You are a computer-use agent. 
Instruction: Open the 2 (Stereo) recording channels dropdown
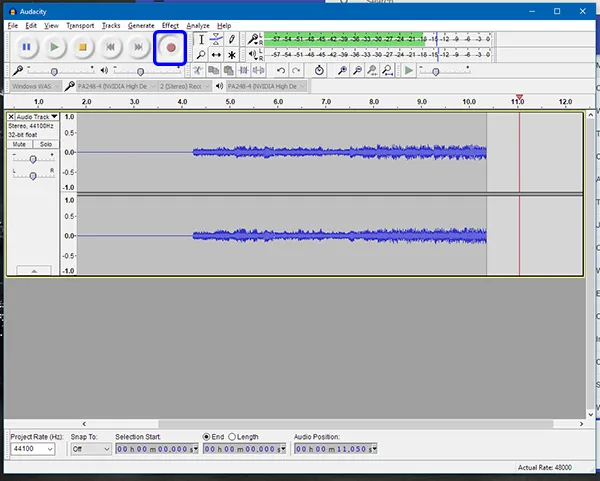pyautogui.click(x=184, y=86)
